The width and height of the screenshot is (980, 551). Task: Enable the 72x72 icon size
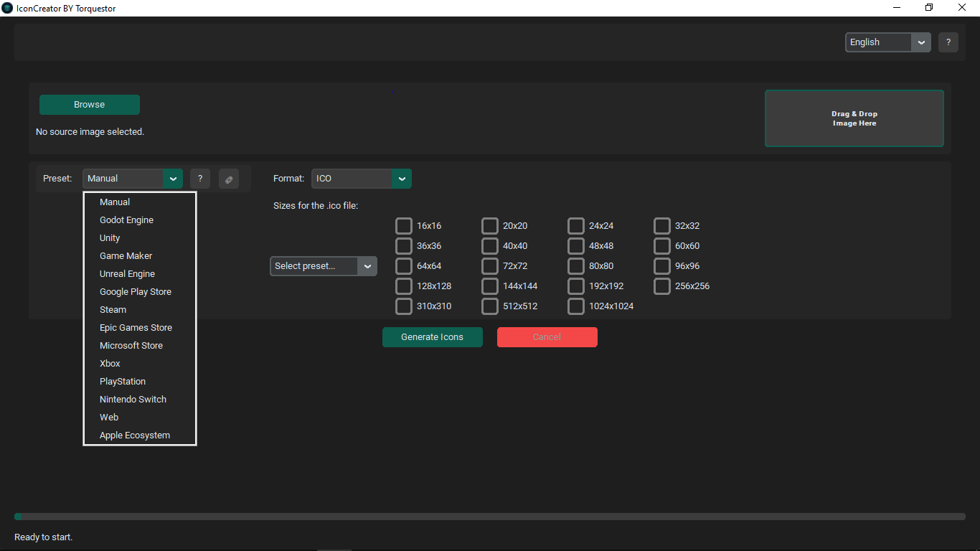(490, 266)
